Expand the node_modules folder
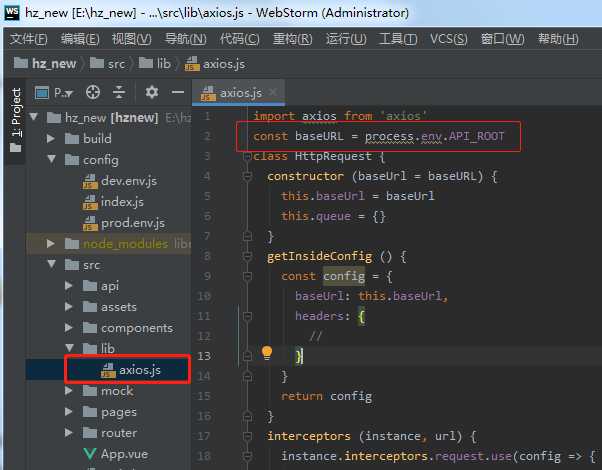Viewport: 602px width, 470px height. [51, 243]
